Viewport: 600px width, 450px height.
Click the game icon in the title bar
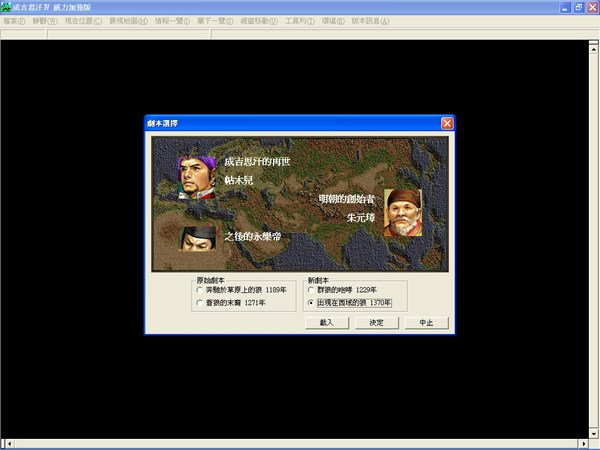(6, 7)
